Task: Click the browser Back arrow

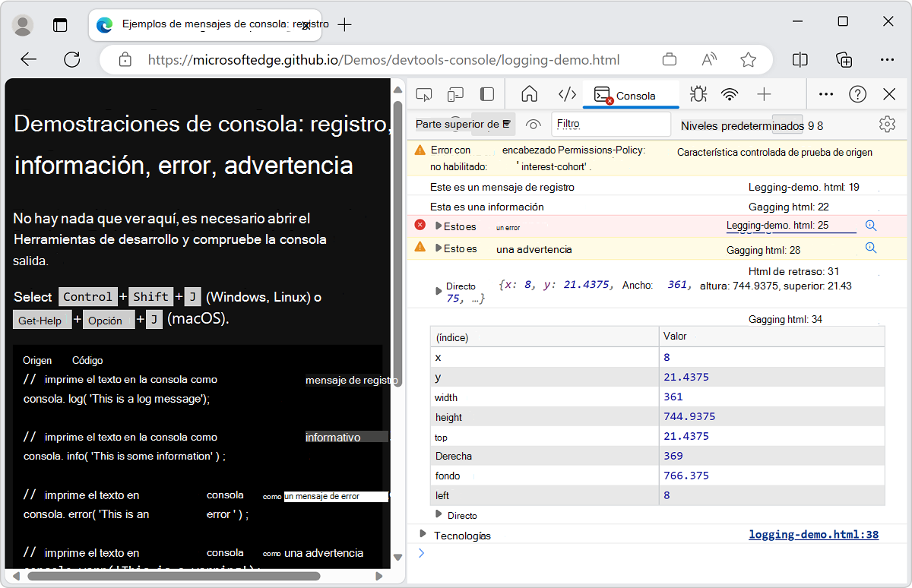Action: coord(29,59)
